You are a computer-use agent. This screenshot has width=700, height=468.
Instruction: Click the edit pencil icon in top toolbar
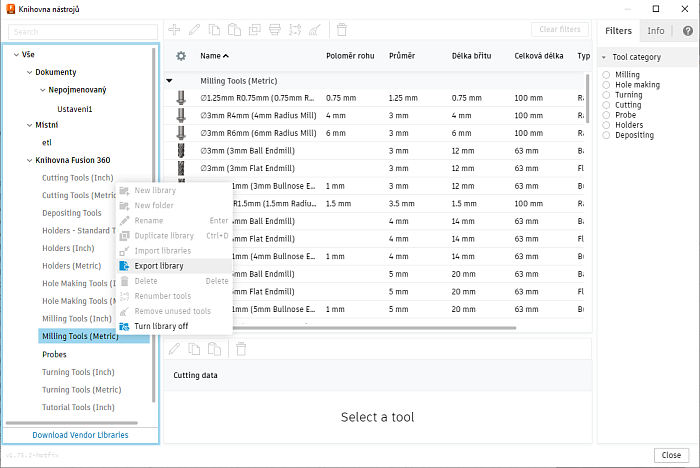tap(195, 30)
